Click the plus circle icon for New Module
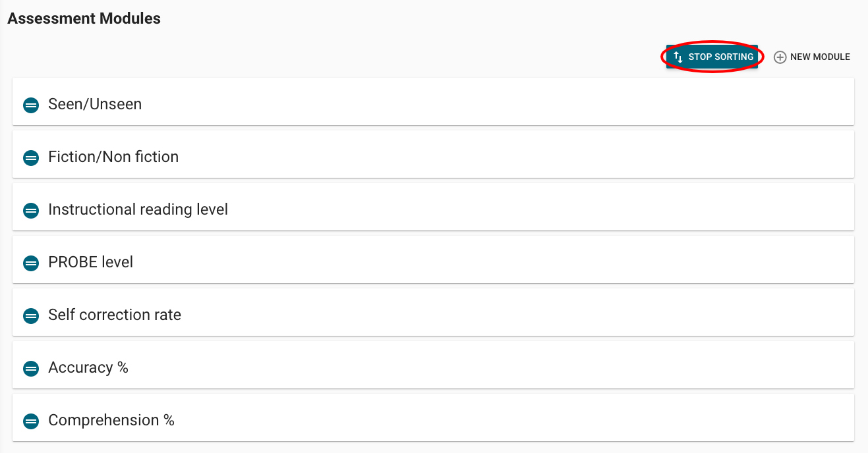This screenshot has height=453, width=868. 780,57
